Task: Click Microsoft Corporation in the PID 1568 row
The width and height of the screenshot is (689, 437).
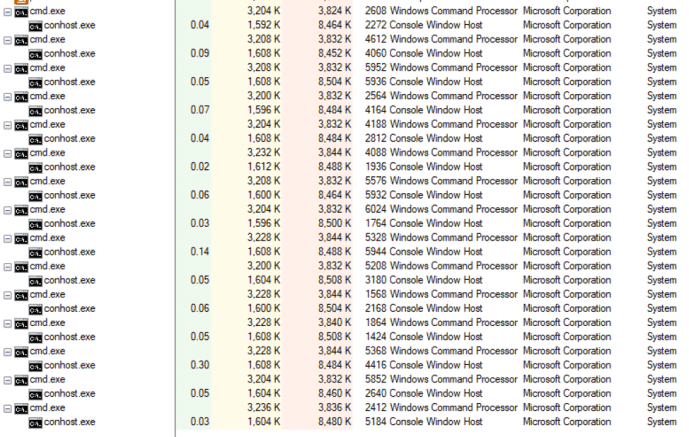Action: (566, 295)
